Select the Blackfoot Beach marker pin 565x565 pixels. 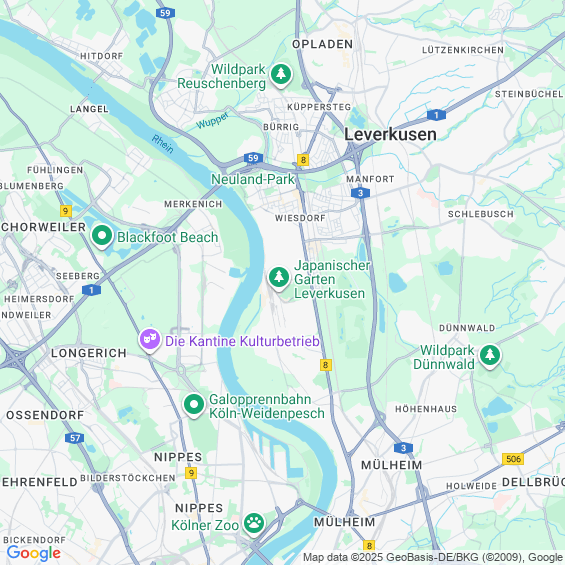[102, 236]
